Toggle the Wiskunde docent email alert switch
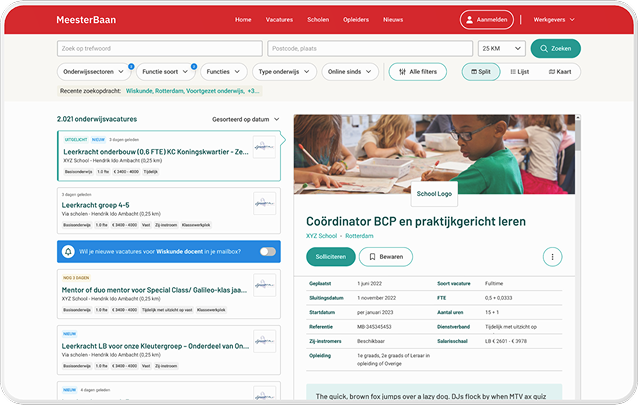Viewport: 638px width, 405px height. click(x=268, y=252)
